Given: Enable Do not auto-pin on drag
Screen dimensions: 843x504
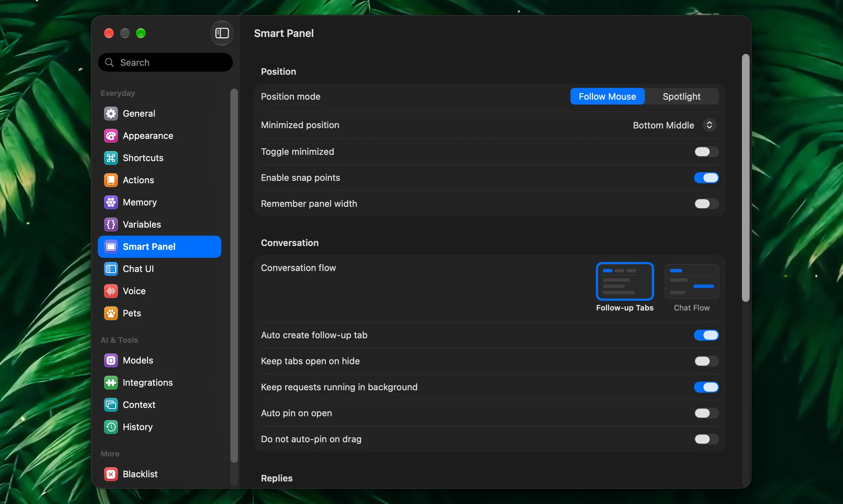Looking at the screenshot, I should click(x=706, y=439).
